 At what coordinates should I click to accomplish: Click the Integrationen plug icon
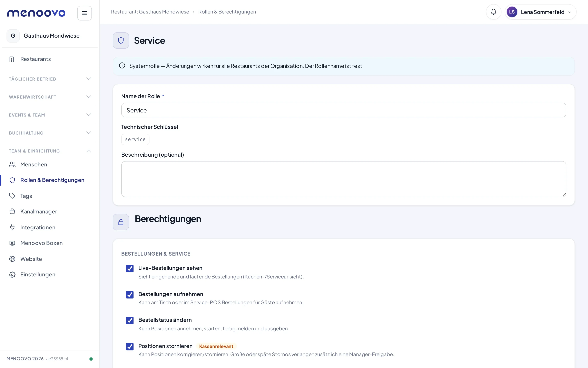tap(12, 227)
